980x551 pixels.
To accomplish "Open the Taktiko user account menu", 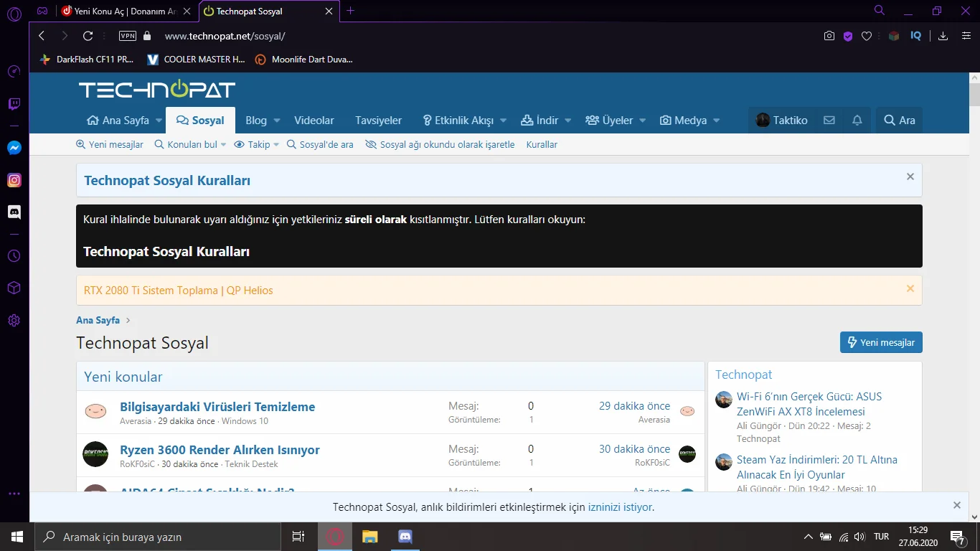I will pos(781,121).
